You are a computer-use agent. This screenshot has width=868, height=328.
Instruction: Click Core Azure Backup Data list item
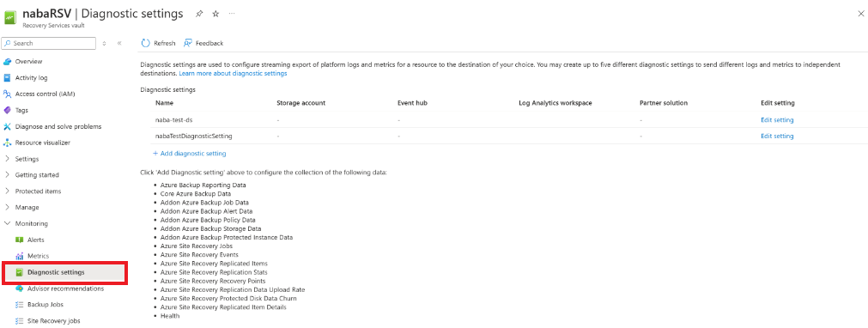196,194
